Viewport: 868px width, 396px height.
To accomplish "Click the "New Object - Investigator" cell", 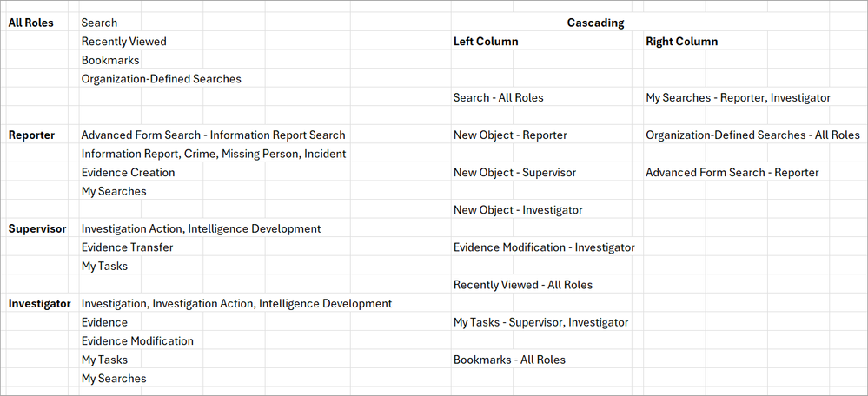I will (x=518, y=210).
